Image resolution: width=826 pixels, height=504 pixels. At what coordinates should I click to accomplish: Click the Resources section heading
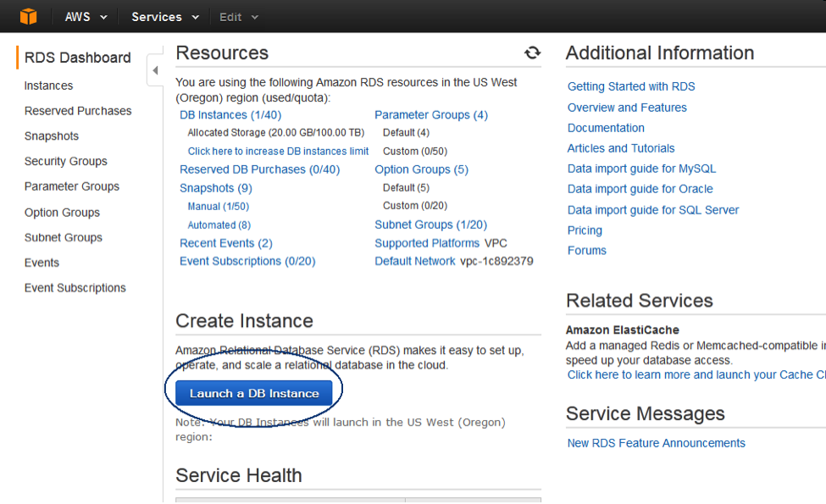click(x=222, y=53)
